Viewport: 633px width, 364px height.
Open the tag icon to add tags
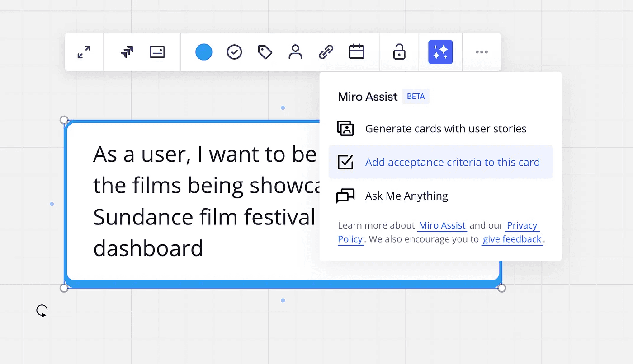point(265,52)
